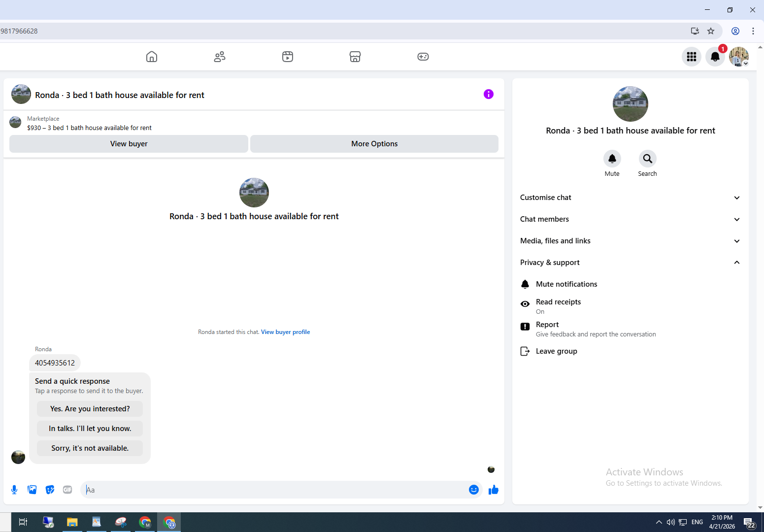The width and height of the screenshot is (764, 532).
Task: Click center house photo above chat title
Action: click(254, 193)
